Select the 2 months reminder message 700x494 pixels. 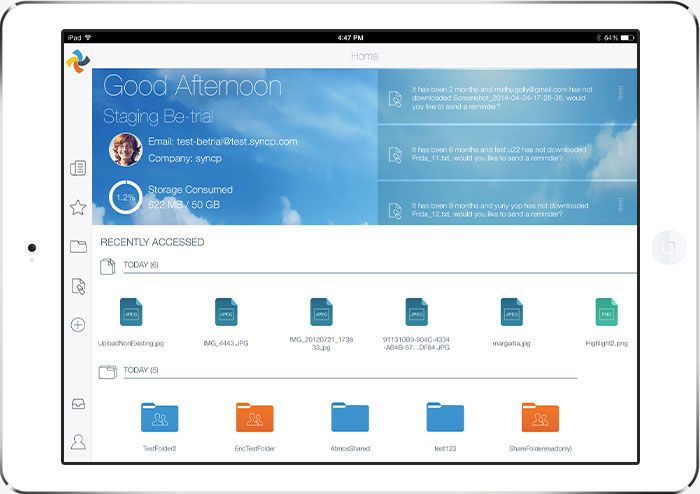[x=502, y=98]
